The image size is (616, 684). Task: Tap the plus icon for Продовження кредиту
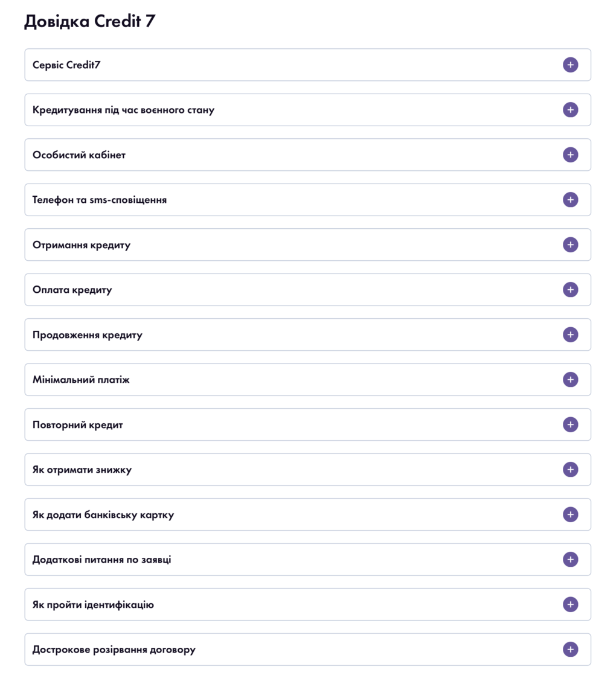pos(570,334)
